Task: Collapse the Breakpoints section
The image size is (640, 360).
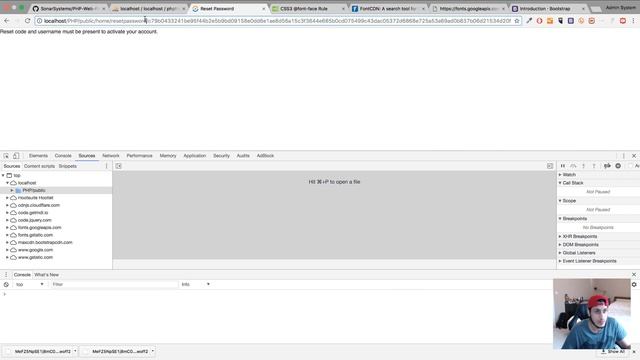Action: (560, 219)
